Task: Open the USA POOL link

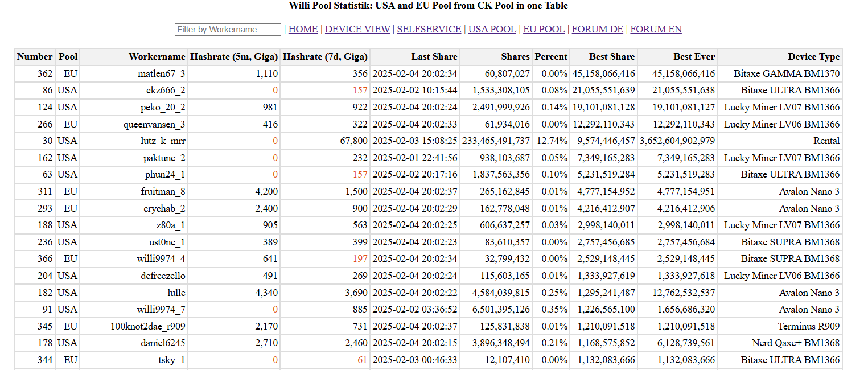Action: 492,30
